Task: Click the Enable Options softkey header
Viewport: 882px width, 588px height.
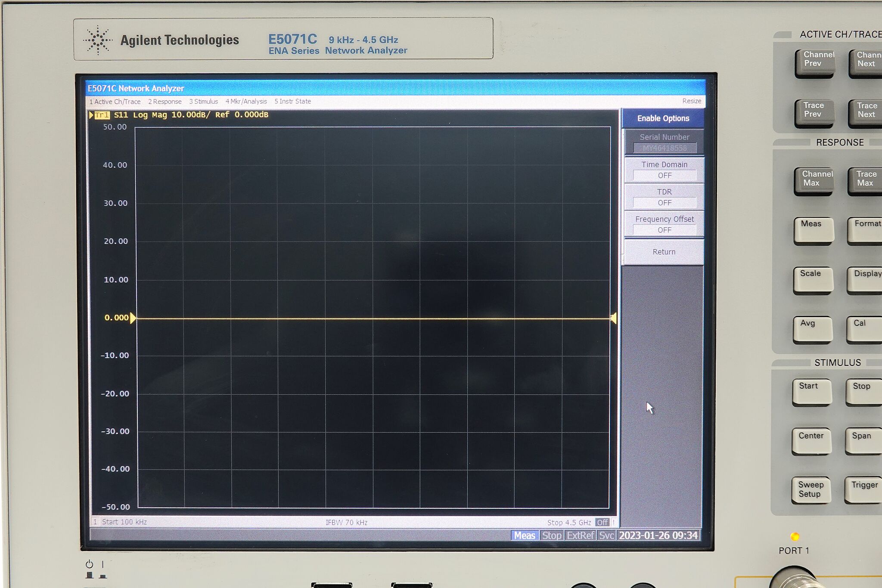Action: (x=663, y=118)
